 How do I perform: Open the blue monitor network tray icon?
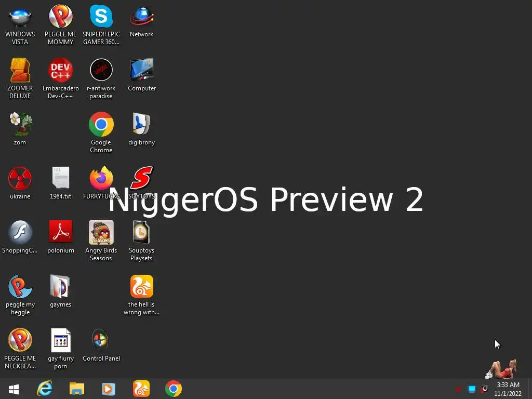point(472,389)
